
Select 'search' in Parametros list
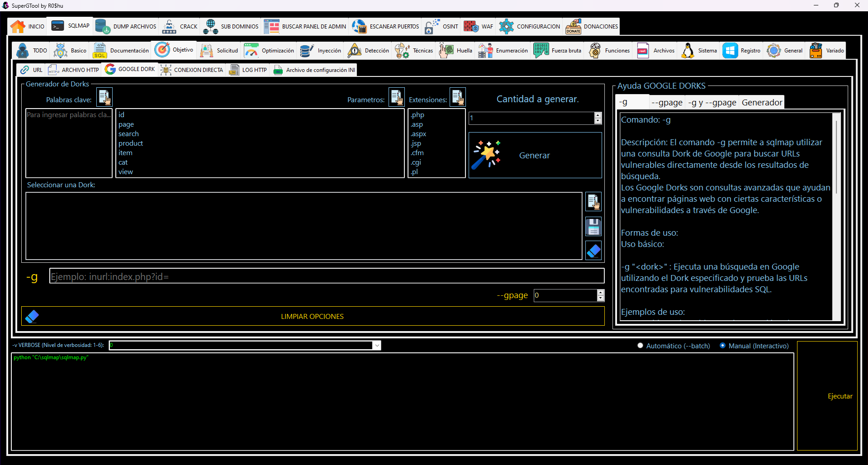pyautogui.click(x=128, y=134)
